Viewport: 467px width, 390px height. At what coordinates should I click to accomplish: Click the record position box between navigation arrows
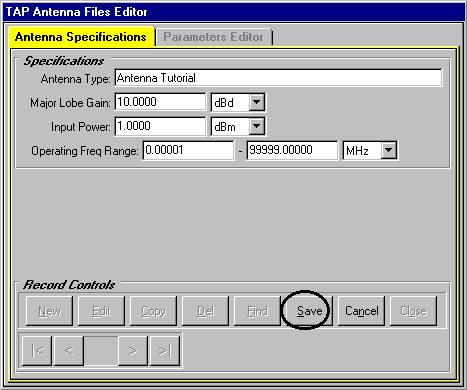[101, 351]
